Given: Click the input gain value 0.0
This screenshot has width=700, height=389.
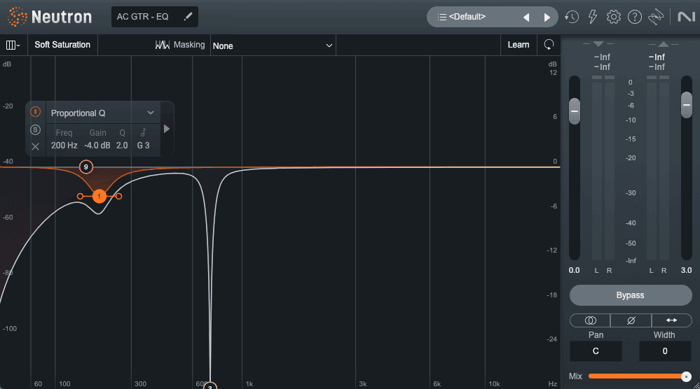Looking at the screenshot, I should tap(574, 270).
